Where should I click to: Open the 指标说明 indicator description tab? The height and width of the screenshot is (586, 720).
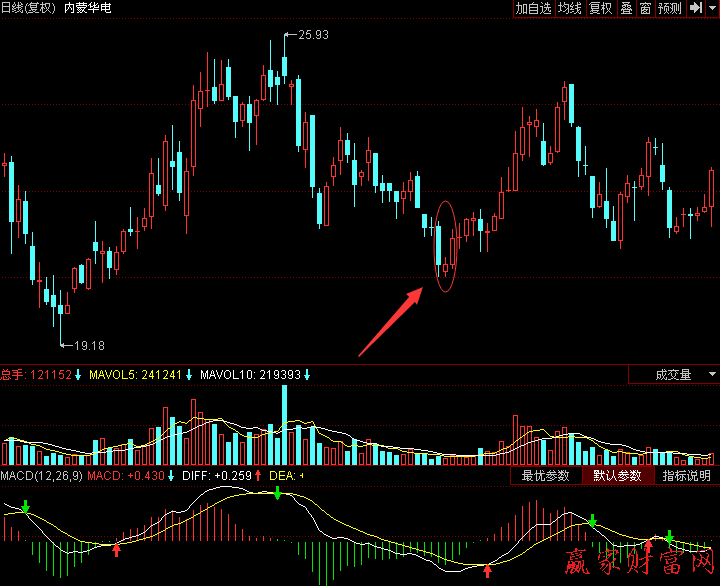(x=686, y=476)
